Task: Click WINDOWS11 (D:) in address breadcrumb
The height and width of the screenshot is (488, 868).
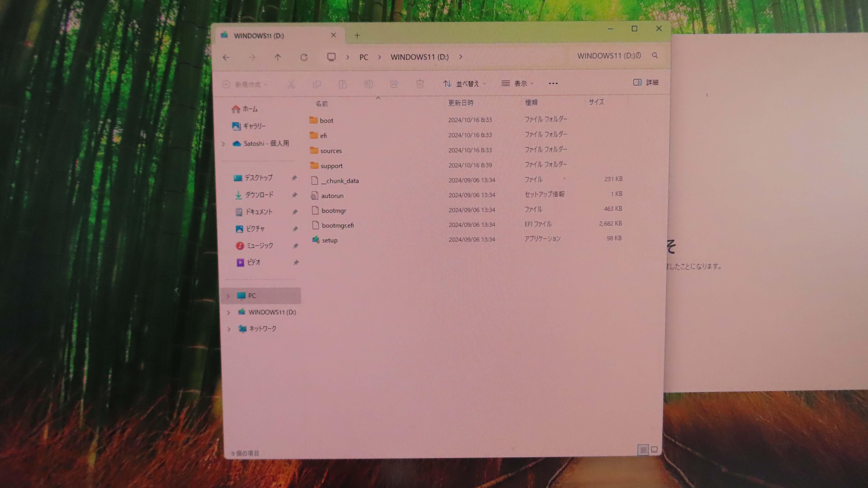Action: coord(419,57)
